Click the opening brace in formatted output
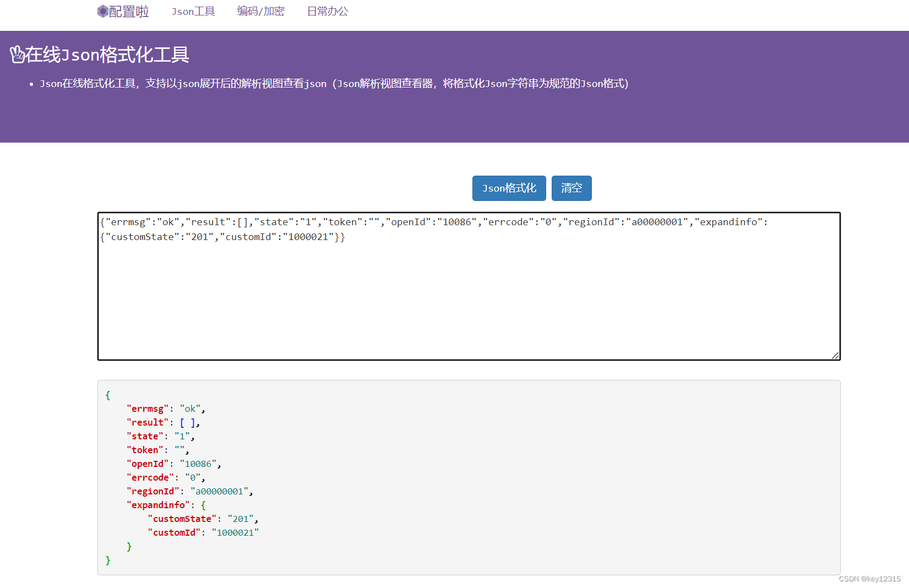Viewport: 909px width, 588px height. pyautogui.click(x=108, y=394)
